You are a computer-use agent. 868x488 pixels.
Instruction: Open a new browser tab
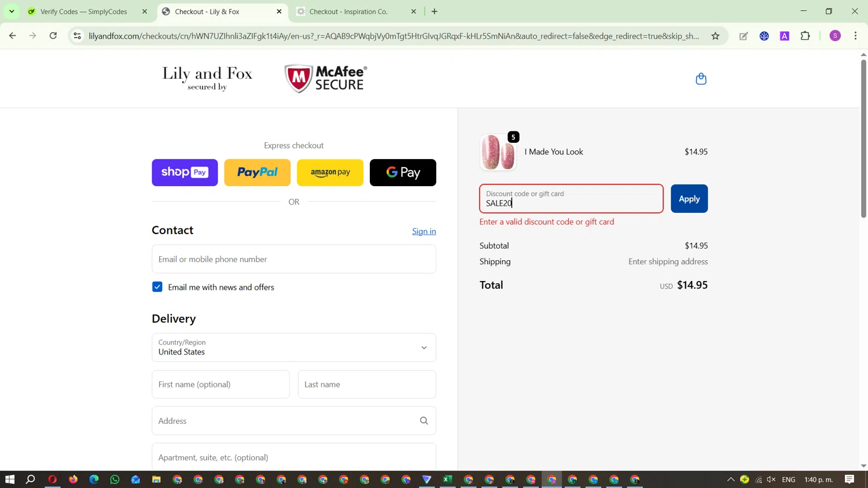pyautogui.click(x=435, y=12)
